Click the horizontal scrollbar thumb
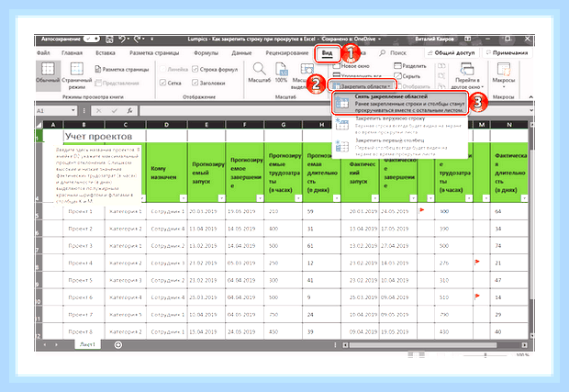The width and height of the screenshot is (569, 392). [x=423, y=345]
